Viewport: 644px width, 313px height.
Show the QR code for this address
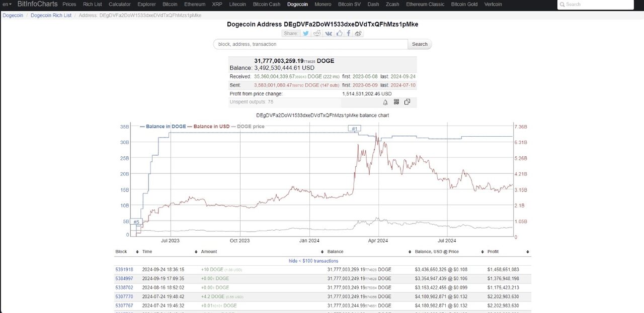(x=396, y=102)
